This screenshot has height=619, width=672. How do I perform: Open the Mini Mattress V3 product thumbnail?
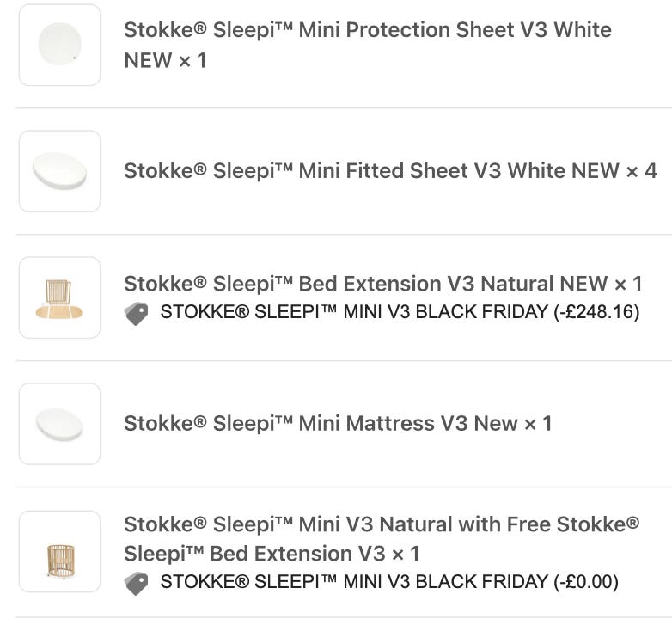click(60, 424)
